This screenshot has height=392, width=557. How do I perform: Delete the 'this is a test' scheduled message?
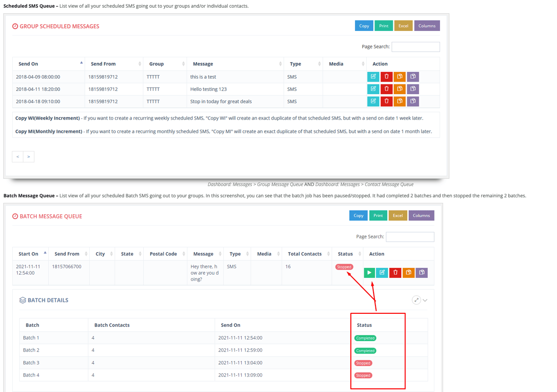[386, 76]
